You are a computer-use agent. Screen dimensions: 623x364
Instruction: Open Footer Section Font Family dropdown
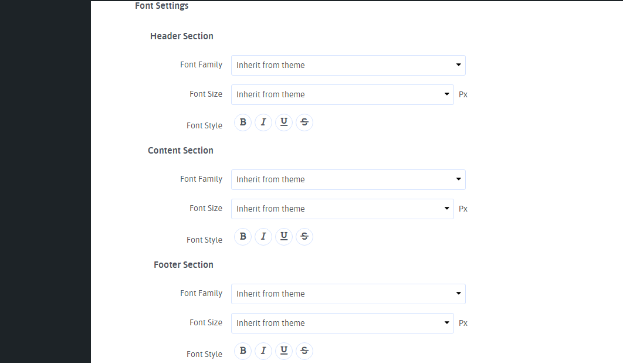(348, 294)
